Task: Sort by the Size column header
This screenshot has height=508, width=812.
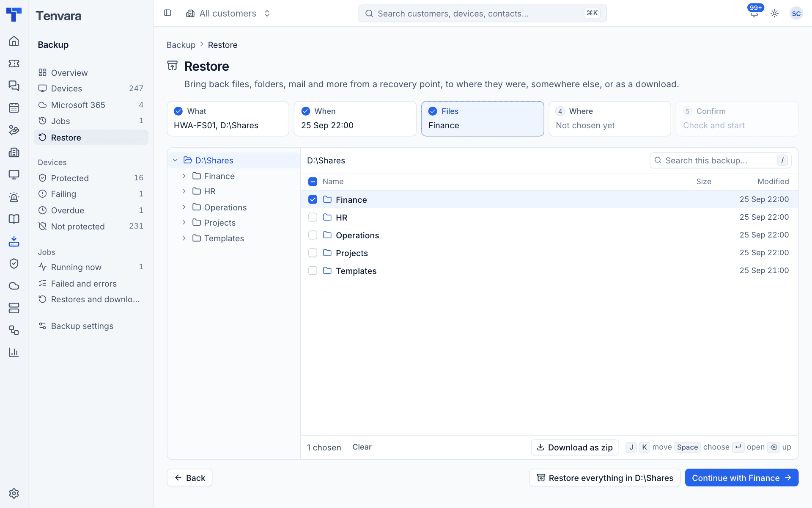Action: [704, 182]
